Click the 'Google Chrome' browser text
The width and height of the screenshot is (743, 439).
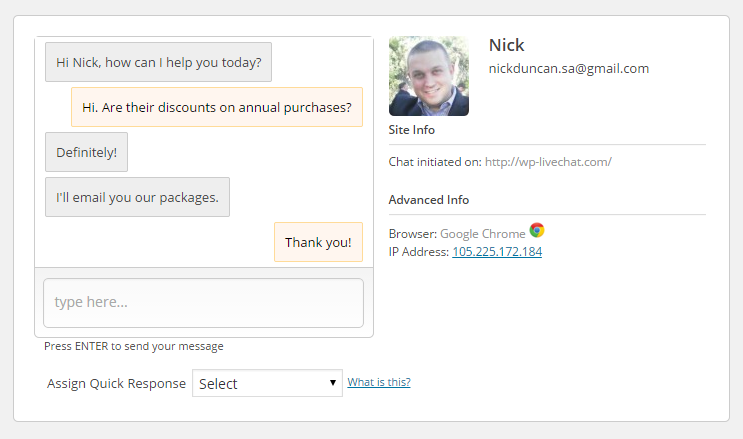[x=483, y=234]
